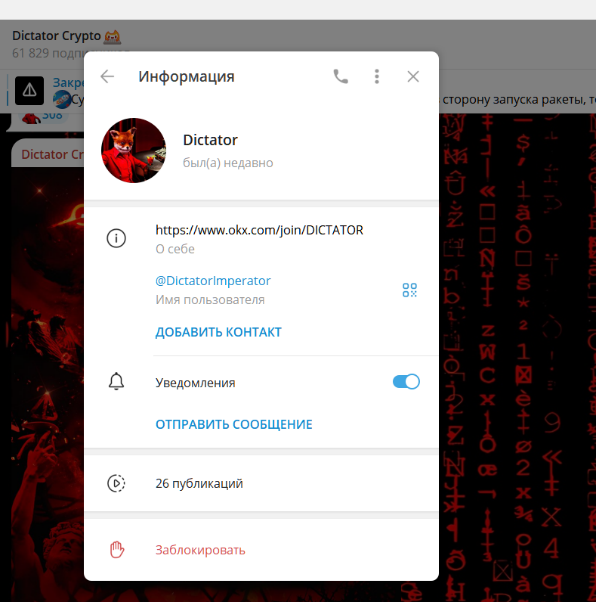Click the Имя пользователя label
This screenshot has width=596, height=602.
coord(210,300)
